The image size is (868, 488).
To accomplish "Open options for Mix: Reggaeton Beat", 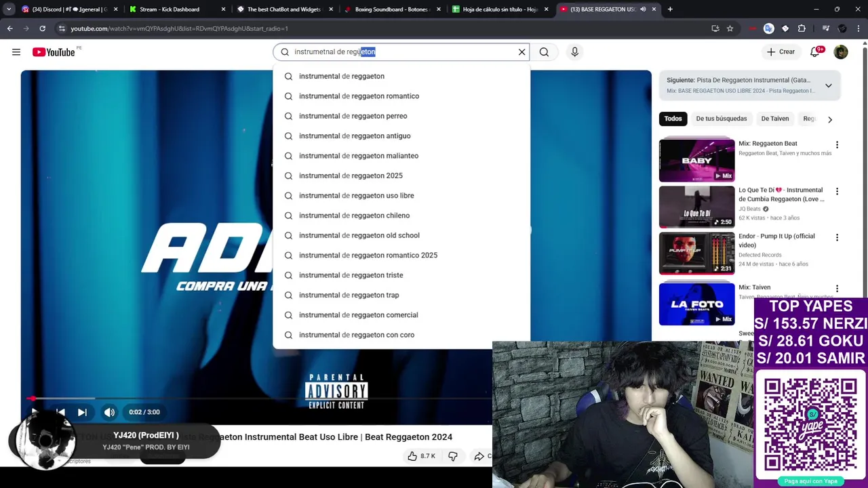I will pyautogui.click(x=837, y=145).
